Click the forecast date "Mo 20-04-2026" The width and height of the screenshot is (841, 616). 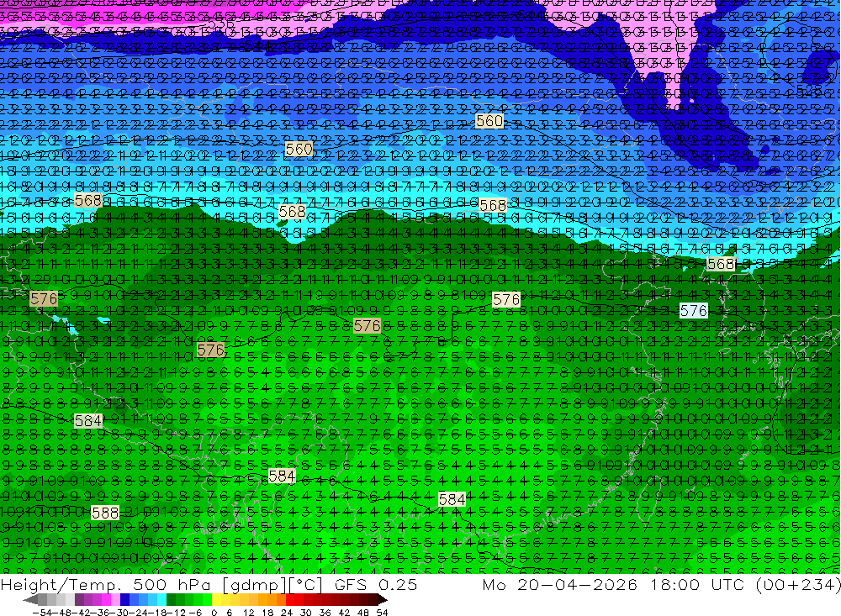559,585
